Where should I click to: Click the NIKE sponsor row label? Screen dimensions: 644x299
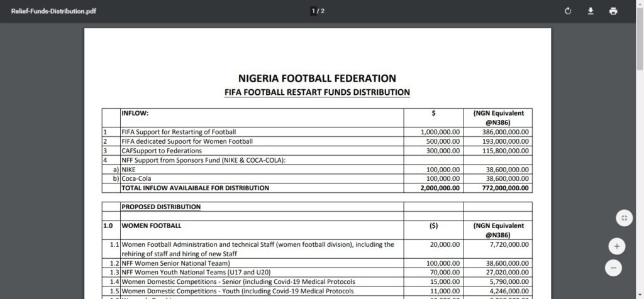130,170
